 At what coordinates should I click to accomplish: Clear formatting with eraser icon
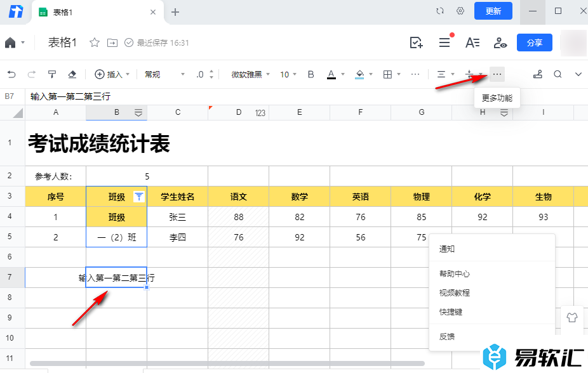click(72, 74)
